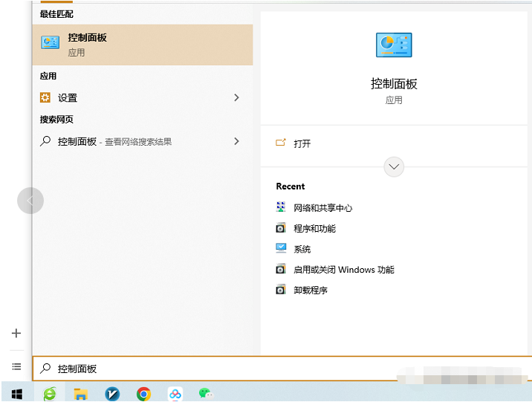Click the open icon beside 打开

(281, 142)
